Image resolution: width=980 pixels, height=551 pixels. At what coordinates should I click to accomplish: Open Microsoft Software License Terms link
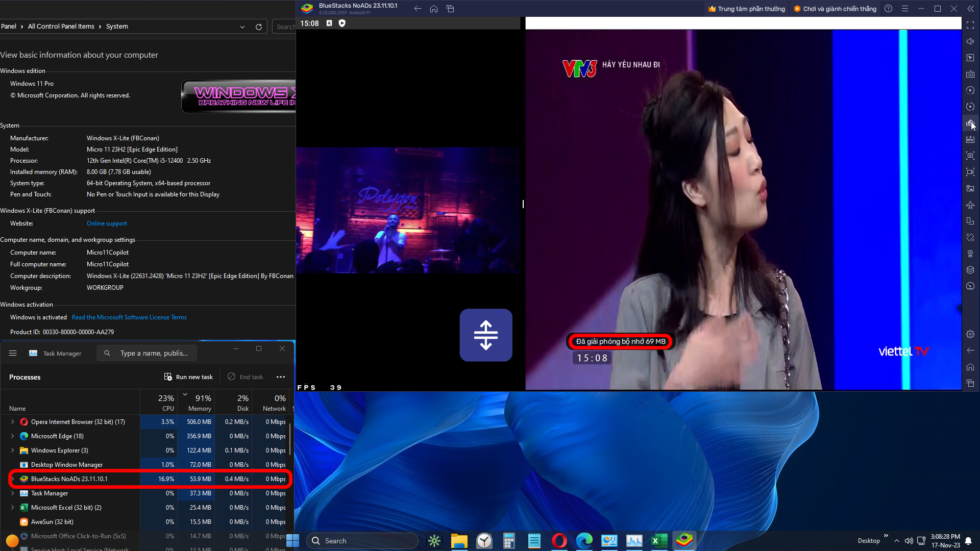[129, 317]
